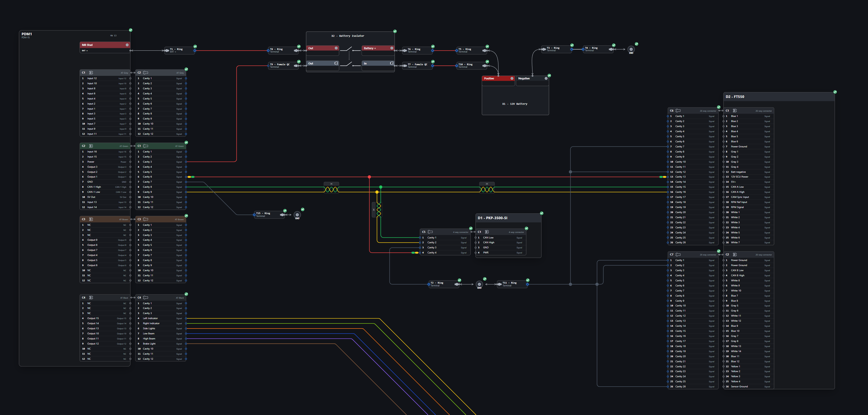Select the Left Indicator cavity row
The height and width of the screenshot is (415, 868).
161,318
